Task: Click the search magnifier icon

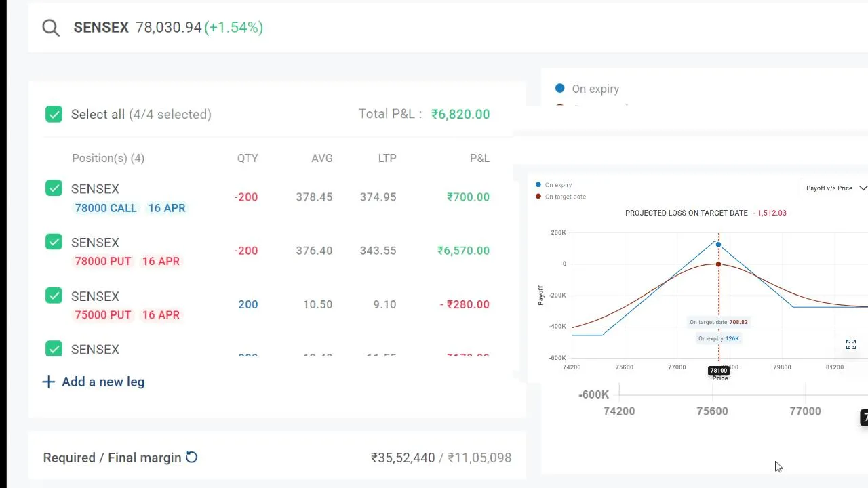Action: 51,28
